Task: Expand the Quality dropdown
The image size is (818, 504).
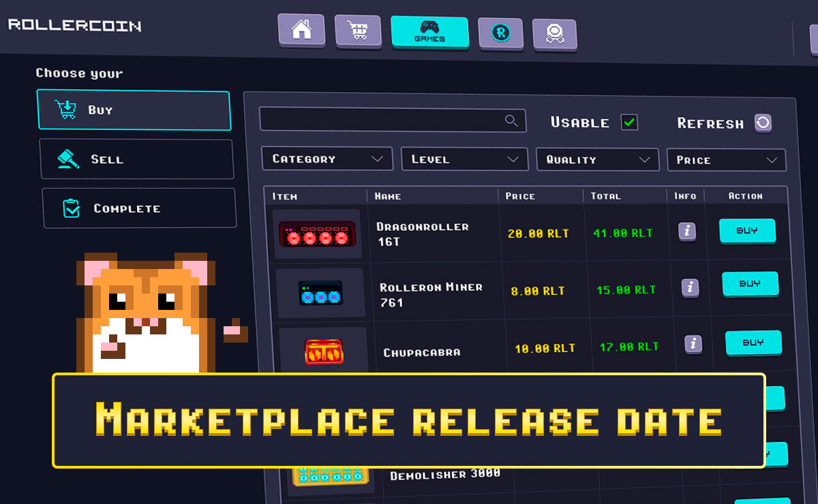Action: point(597,159)
